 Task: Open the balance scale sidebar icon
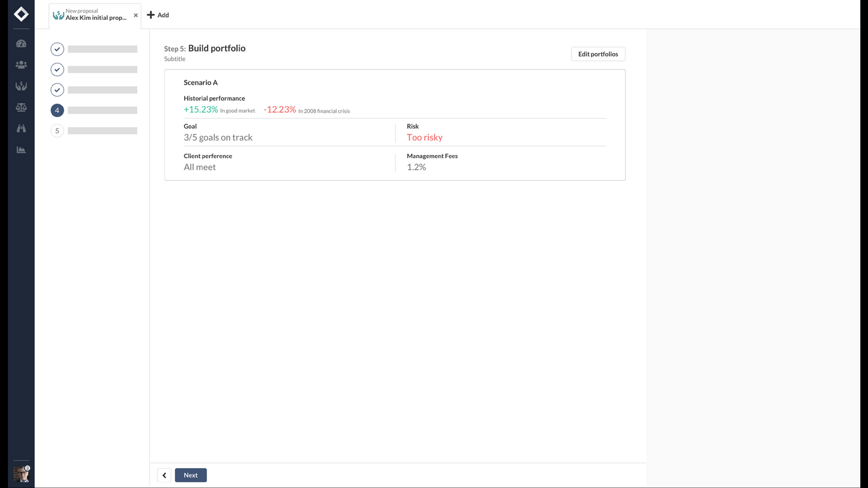coord(21,107)
